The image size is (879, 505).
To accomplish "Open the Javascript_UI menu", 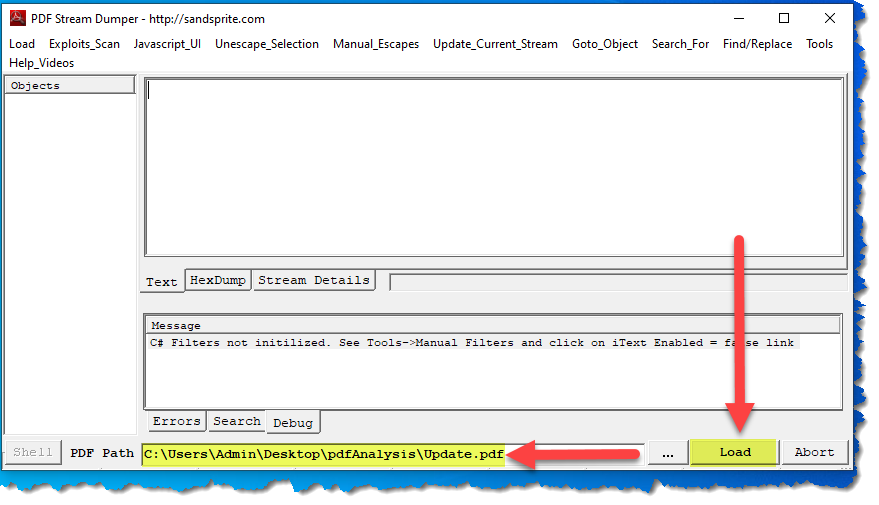I will [x=167, y=44].
